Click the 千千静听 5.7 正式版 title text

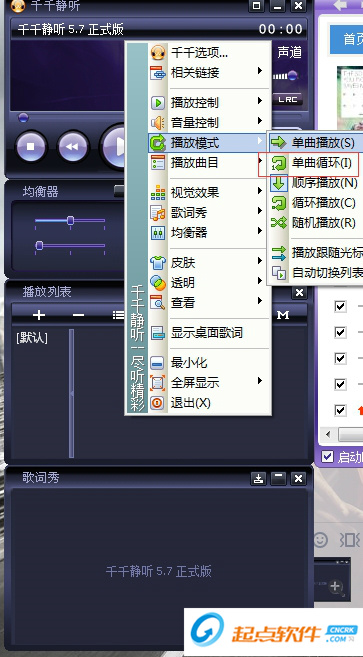point(70,29)
